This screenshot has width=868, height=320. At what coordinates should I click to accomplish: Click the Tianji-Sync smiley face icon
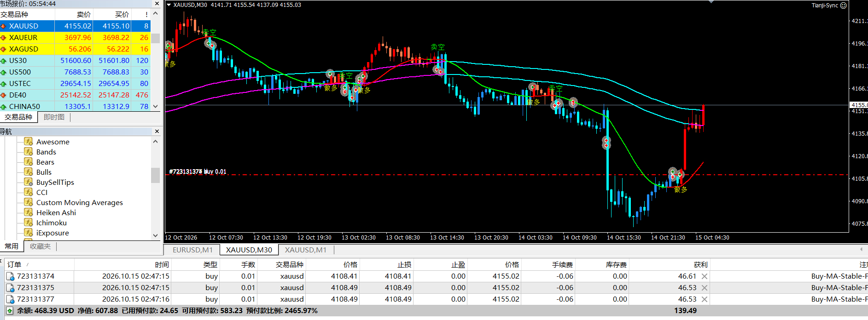pyautogui.click(x=843, y=6)
